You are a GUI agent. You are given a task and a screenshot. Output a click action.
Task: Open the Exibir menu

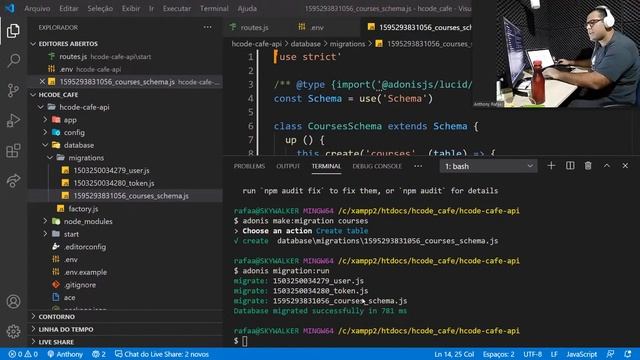(131, 8)
